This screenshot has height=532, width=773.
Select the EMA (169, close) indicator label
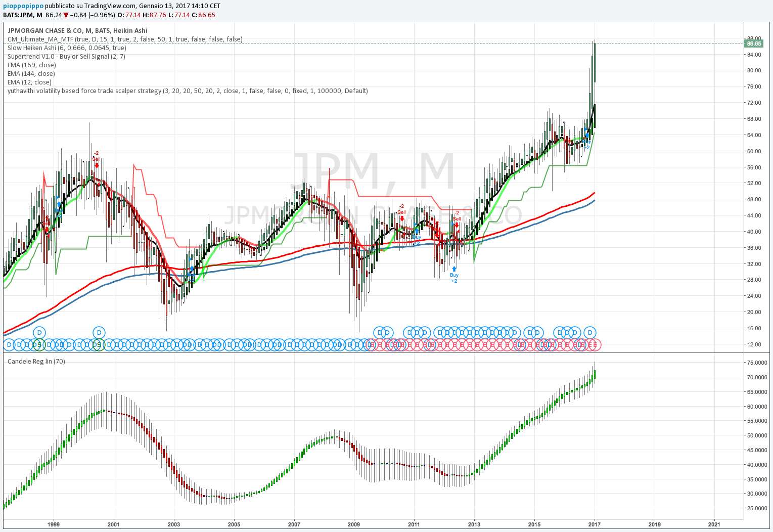click(32, 65)
